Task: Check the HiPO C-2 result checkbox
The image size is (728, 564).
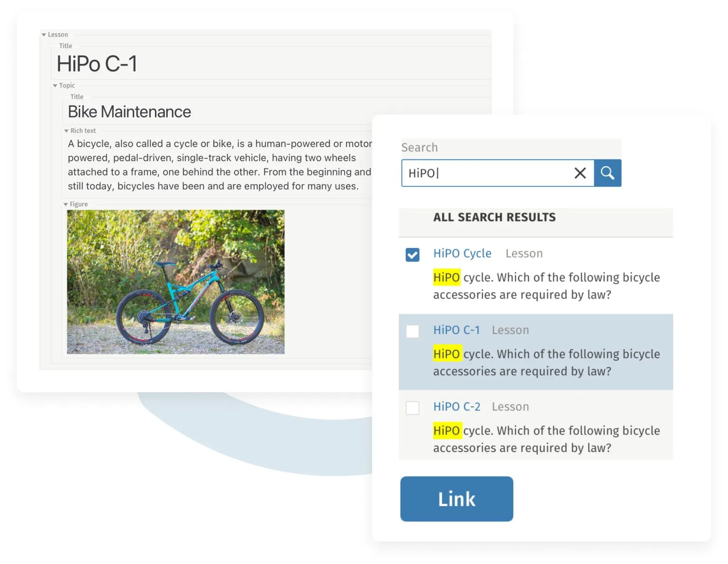Action: tap(412, 408)
